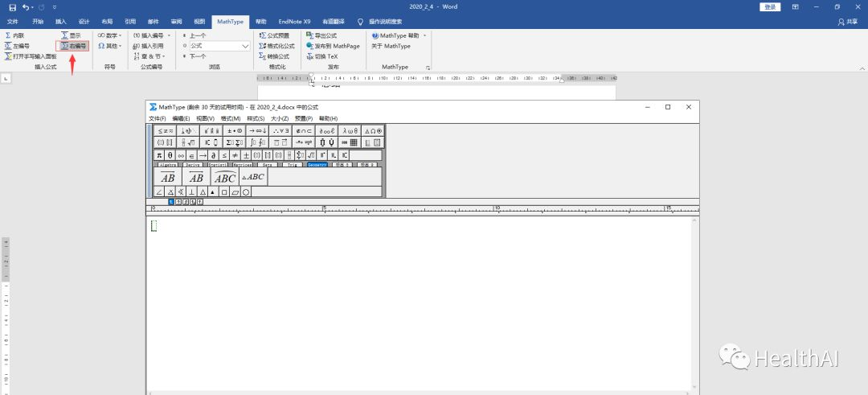Switch to the EndNote X9 ribbon tab
This screenshot has height=395, width=868.
coord(294,22)
